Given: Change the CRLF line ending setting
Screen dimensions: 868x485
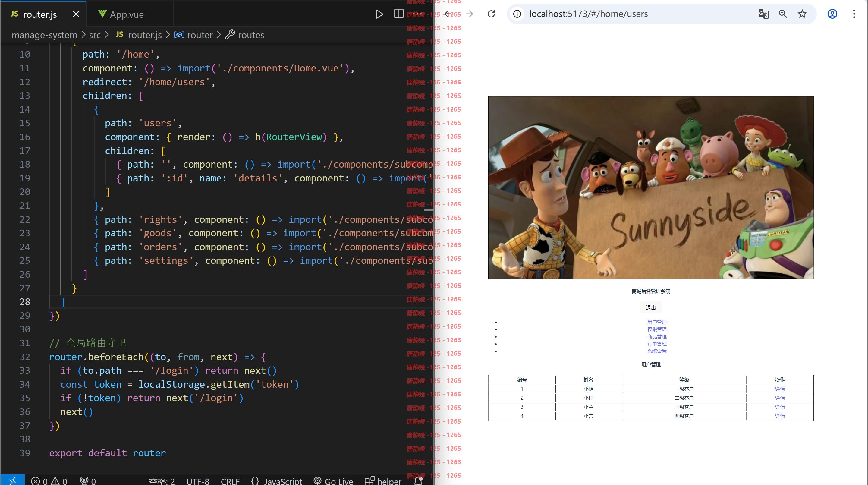Looking at the screenshot, I should tap(230, 481).
